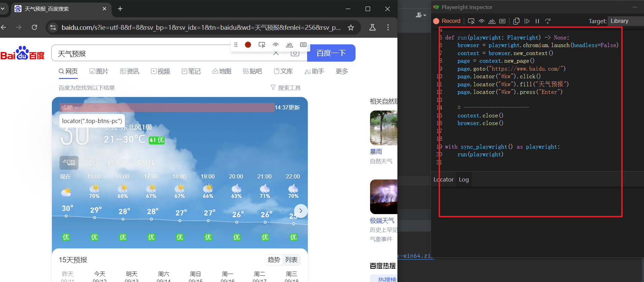
Task: Go forward in browser
Action: point(19,27)
